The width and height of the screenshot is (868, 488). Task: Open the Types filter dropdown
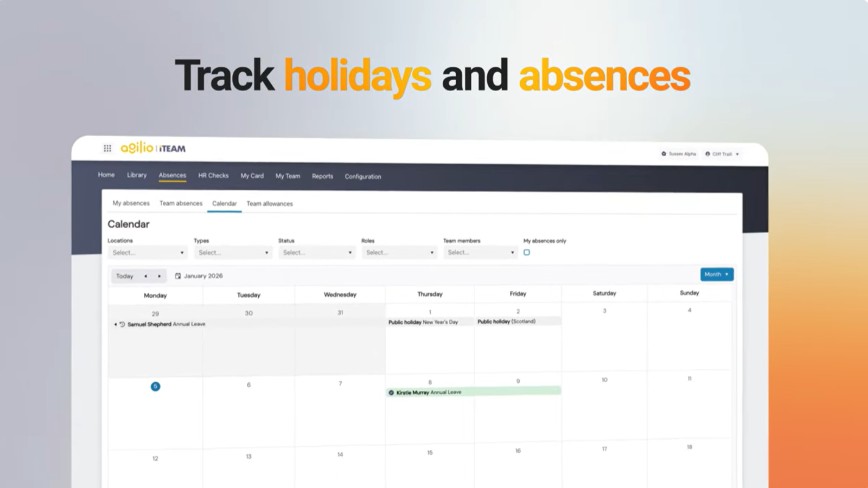(233, 253)
